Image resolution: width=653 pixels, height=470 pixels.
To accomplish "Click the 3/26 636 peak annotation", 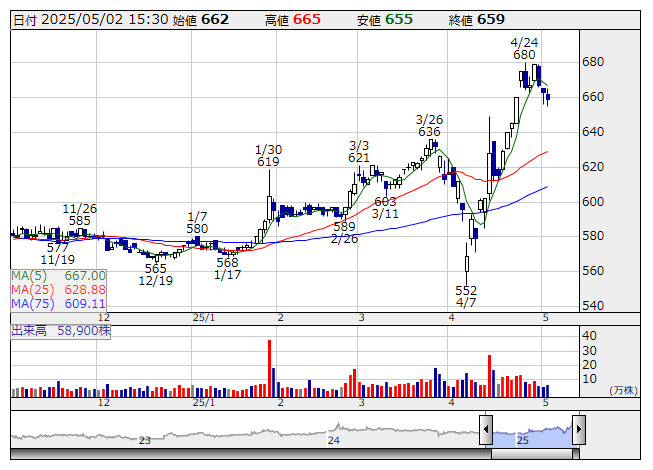I will tap(429, 126).
